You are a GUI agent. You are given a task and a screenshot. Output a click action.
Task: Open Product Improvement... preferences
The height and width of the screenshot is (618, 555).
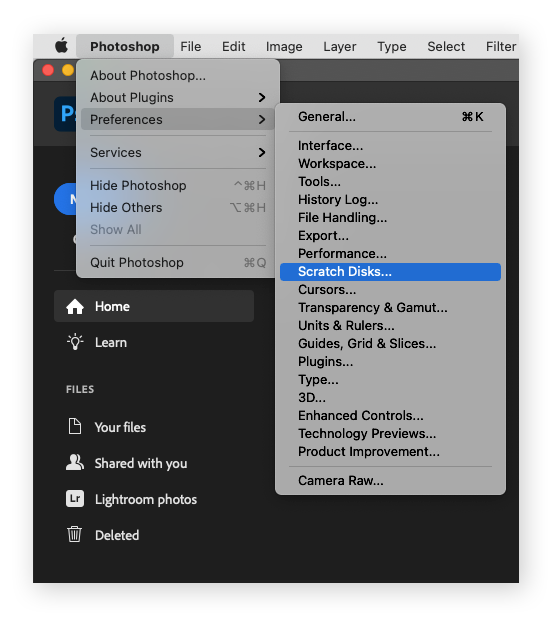coord(390,452)
